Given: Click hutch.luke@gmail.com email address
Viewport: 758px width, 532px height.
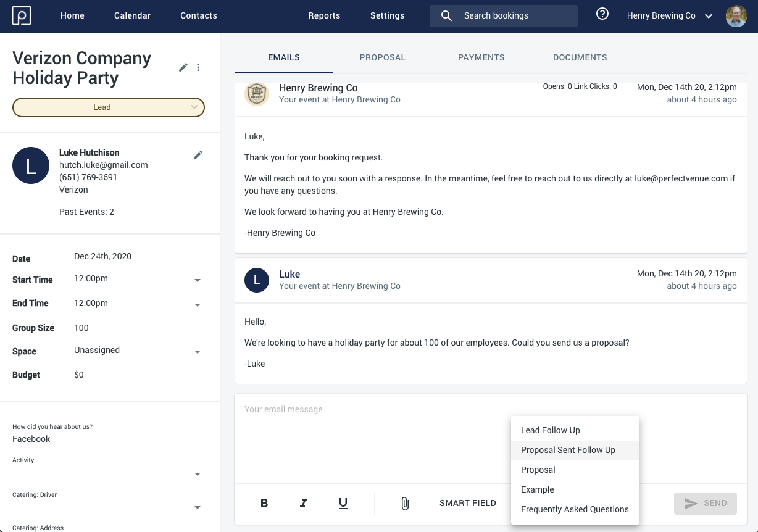Looking at the screenshot, I should click(x=104, y=165).
